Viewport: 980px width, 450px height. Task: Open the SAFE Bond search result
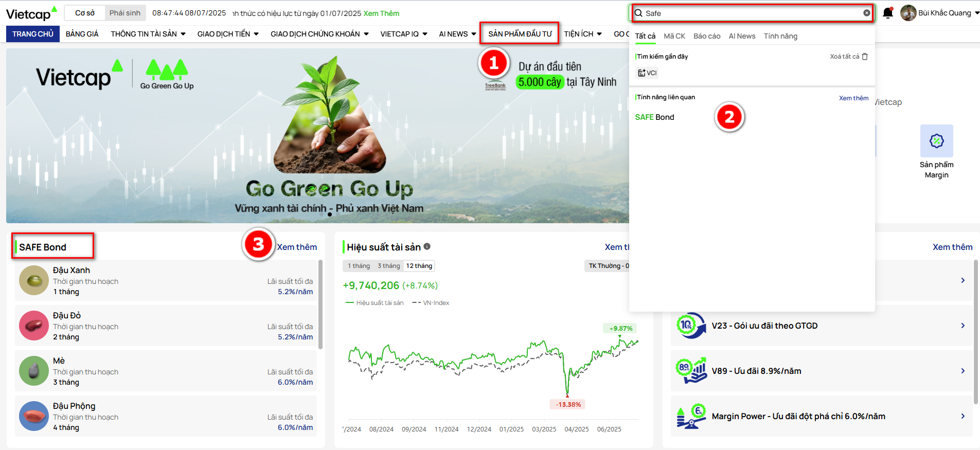tap(654, 117)
